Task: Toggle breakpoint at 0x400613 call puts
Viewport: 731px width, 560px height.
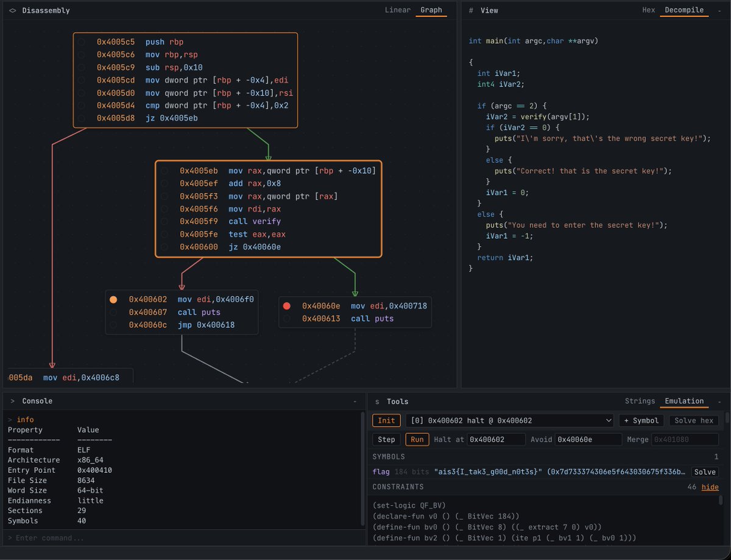Action: (x=287, y=319)
